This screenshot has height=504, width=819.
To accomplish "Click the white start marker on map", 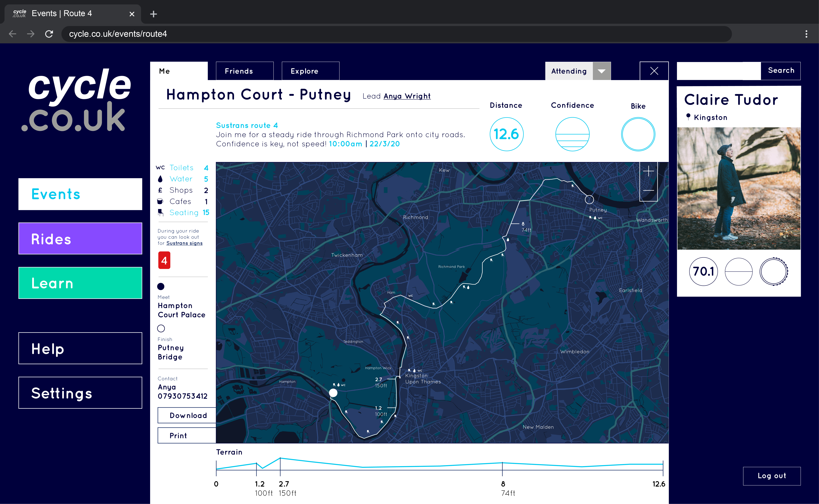I will (x=333, y=393).
